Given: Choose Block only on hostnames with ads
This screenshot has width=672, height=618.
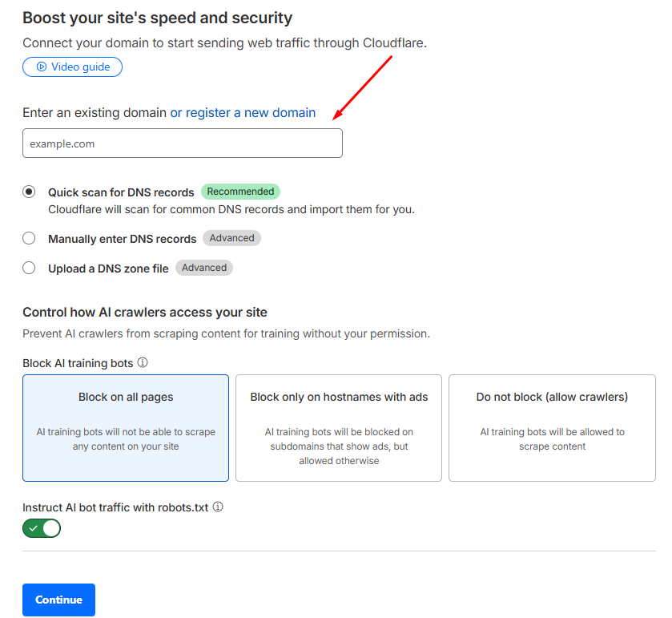Looking at the screenshot, I should (x=339, y=428).
